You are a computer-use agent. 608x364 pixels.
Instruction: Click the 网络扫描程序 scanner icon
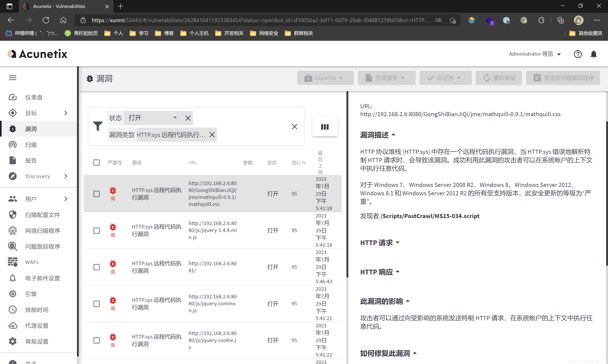click(13, 231)
